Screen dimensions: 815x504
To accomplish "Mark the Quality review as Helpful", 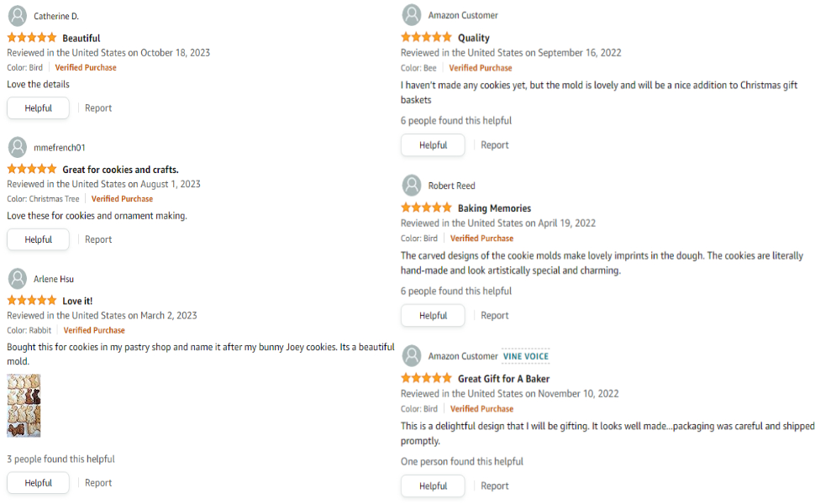I will click(433, 145).
